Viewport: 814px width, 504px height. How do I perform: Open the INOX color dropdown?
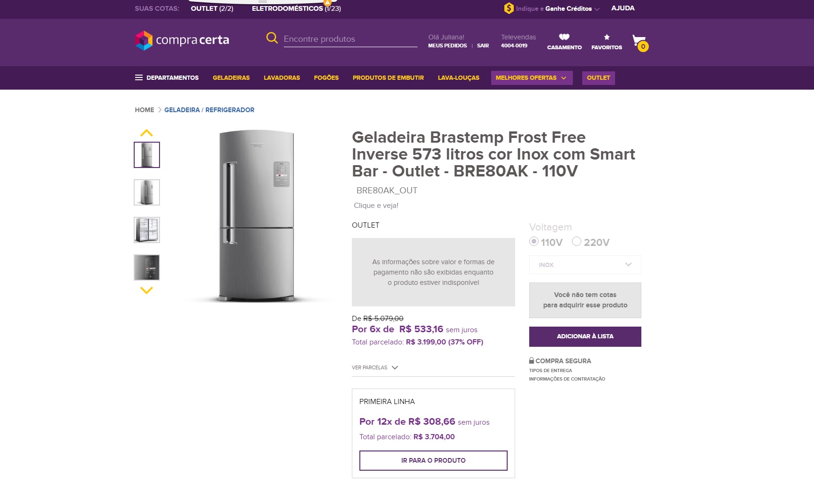tap(585, 265)
